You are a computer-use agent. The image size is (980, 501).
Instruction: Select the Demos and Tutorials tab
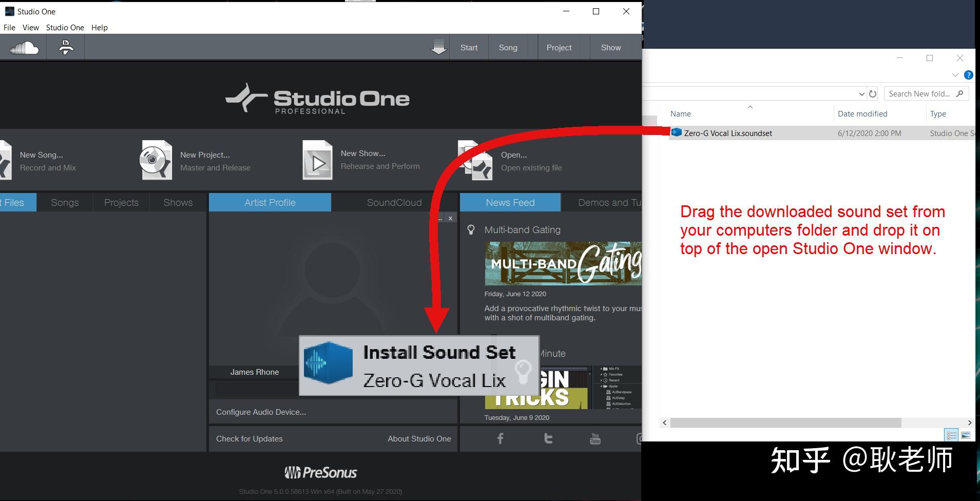point(602,203)
